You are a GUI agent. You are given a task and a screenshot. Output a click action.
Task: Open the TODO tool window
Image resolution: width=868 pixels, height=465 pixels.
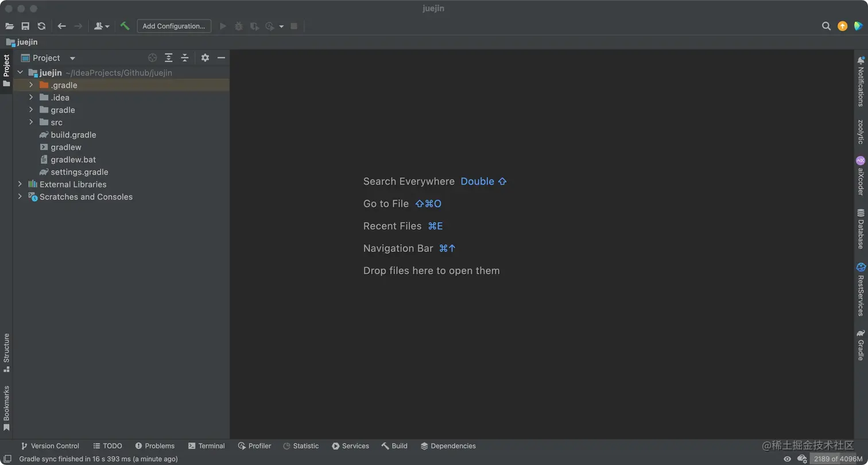pos(107,446)
